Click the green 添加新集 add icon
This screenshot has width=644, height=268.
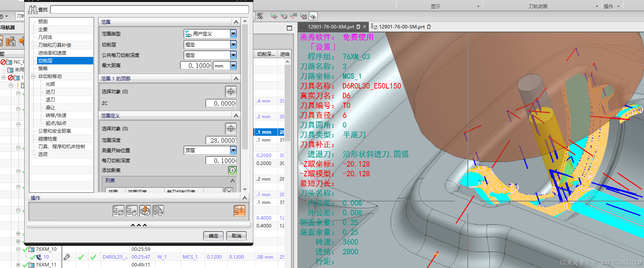click(x=232, y=170)
